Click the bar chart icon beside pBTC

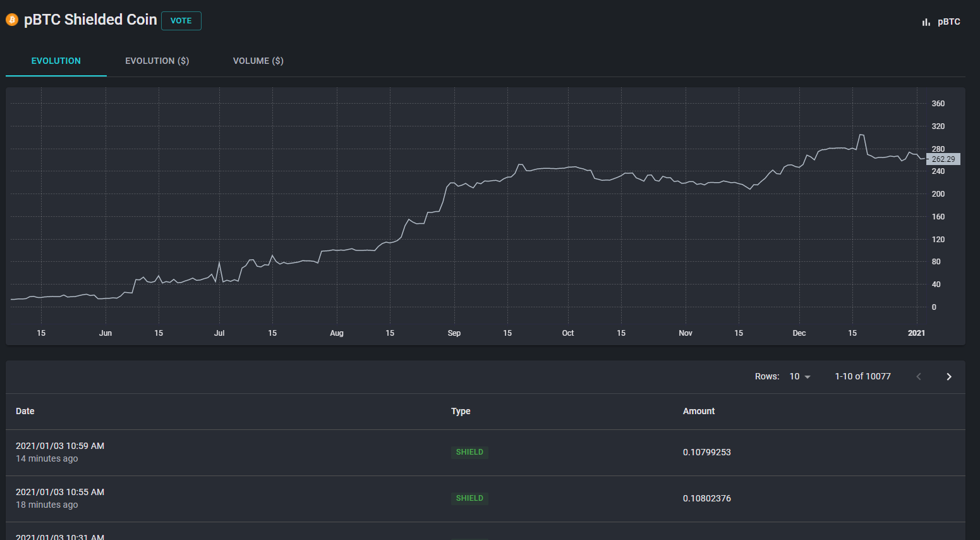tap(926, 22)
